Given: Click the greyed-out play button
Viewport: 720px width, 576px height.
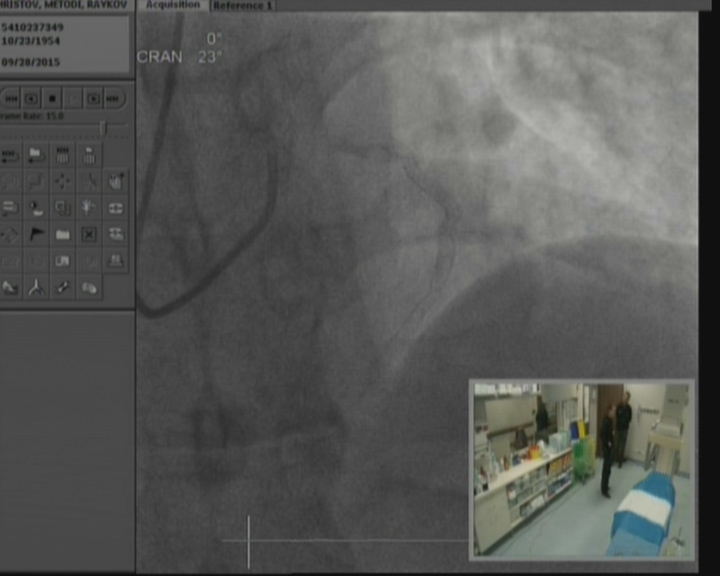Looking at the screenshot, I should pos(73,99).
